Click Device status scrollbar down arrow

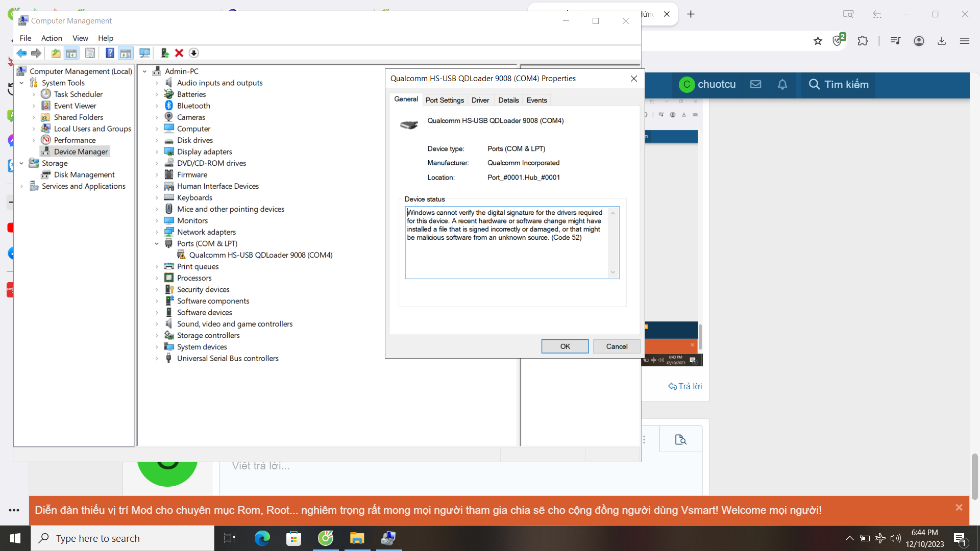click(x=613, y=272)
